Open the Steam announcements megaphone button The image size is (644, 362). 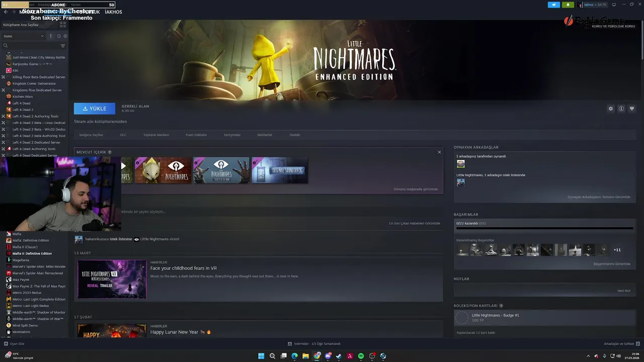[553, 5]
